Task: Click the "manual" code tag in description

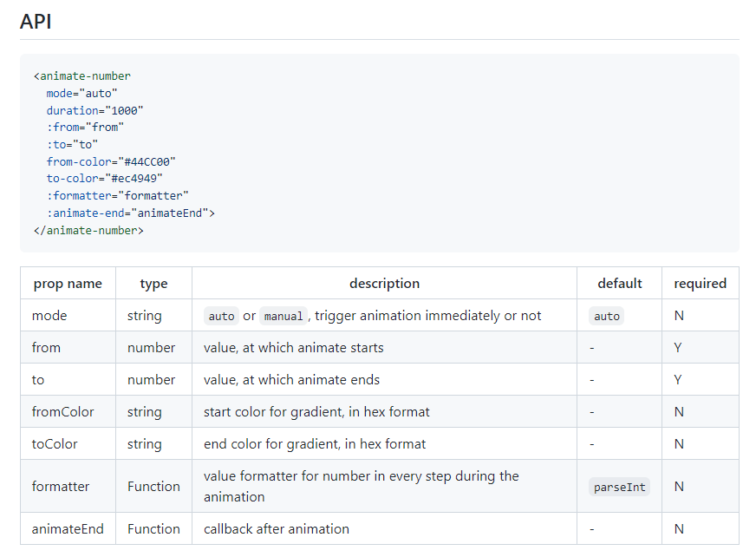Action: tap(283, 317)
